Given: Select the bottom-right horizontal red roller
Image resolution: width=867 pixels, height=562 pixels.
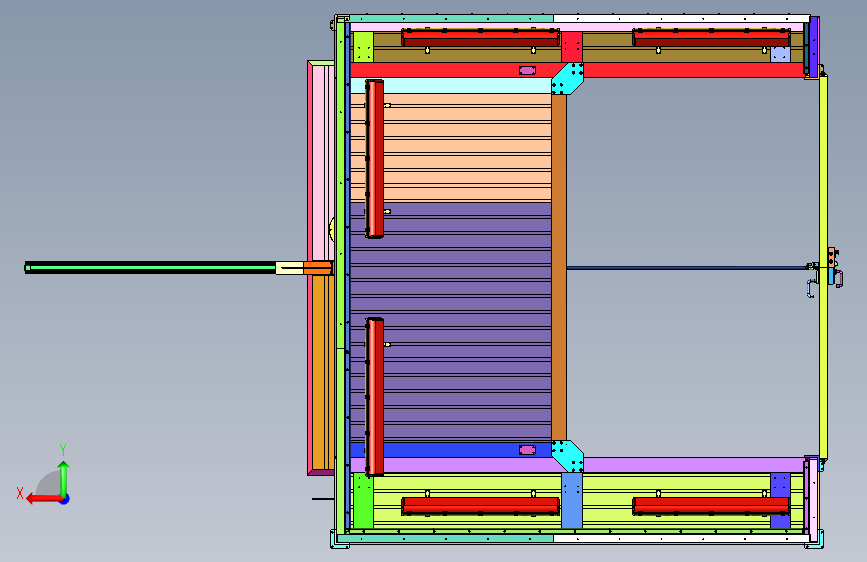Looking at the screenshot, I should pyautogui.click(x=711, y=506).
